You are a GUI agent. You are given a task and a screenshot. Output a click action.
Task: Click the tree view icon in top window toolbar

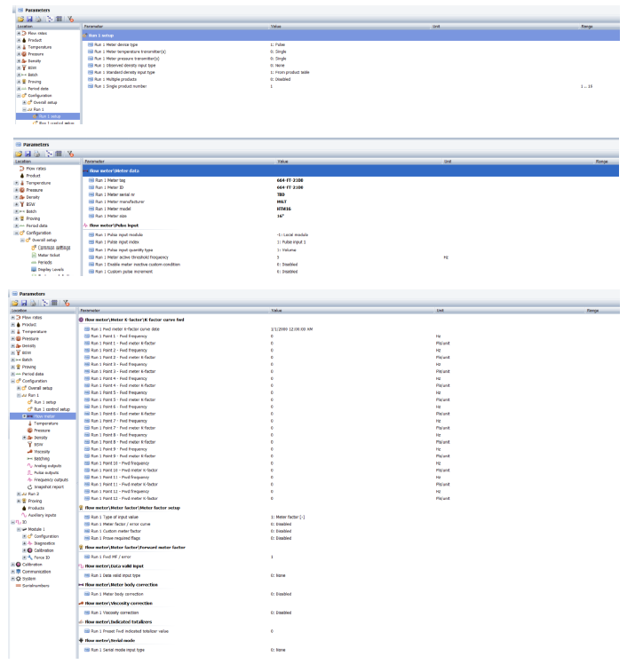[x=50, y=19]
